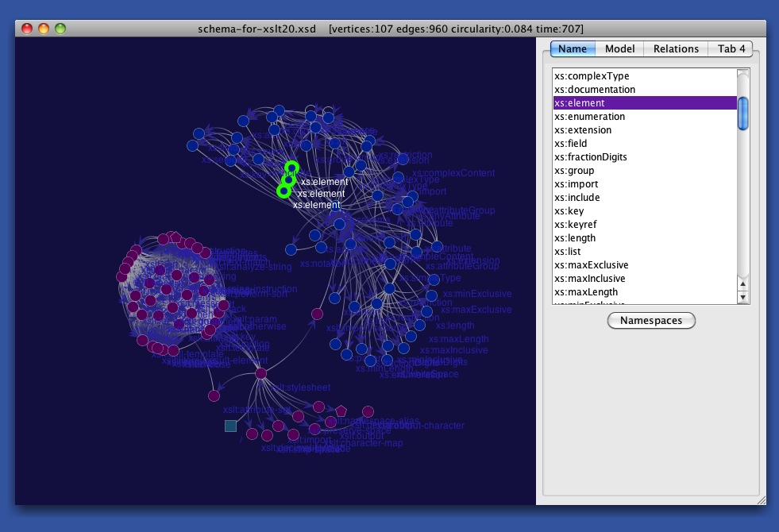This screenshot has width=779, height=532.
Task: Select xs:import in the list
Action: 645,183
